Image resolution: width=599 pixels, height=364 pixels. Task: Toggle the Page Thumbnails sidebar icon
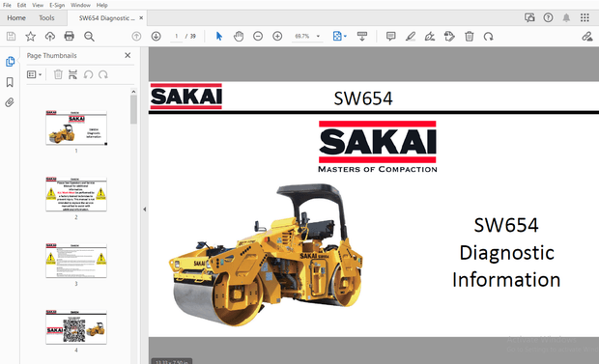coord(10,62)
